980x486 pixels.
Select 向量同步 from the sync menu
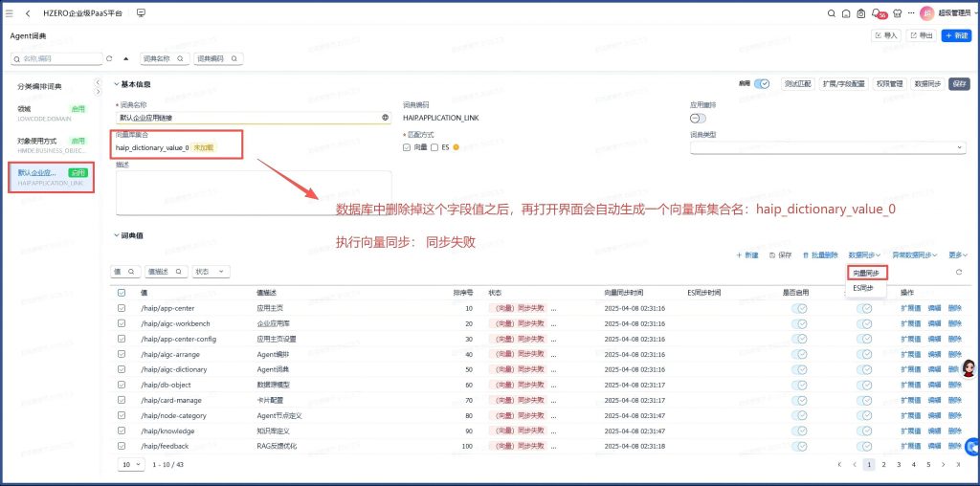point(866,274)
